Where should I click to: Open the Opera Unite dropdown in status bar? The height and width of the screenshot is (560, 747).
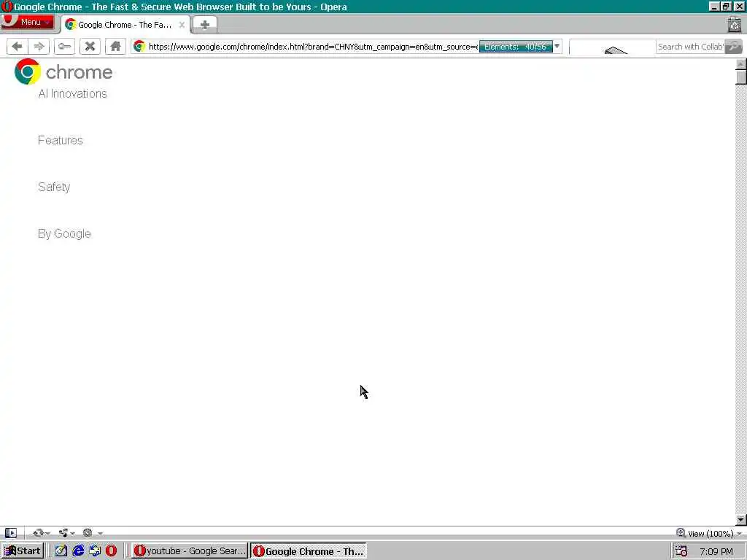(x=66, y=533)
